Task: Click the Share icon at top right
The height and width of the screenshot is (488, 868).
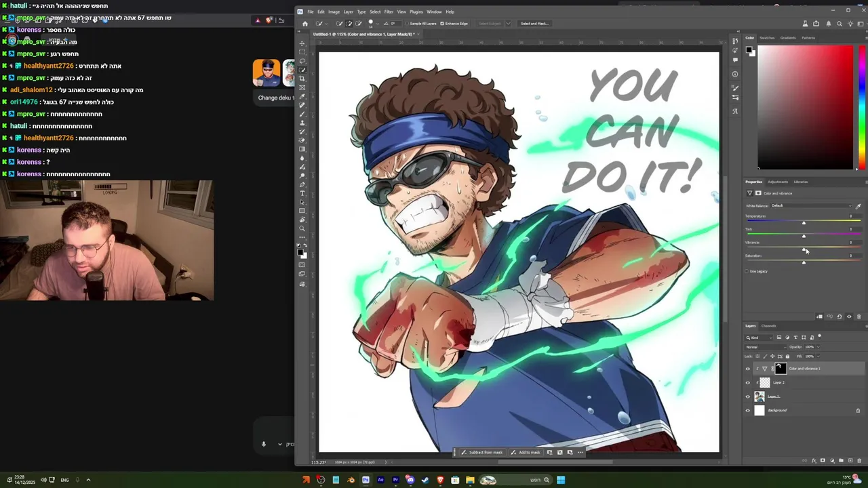Action: 816,23
